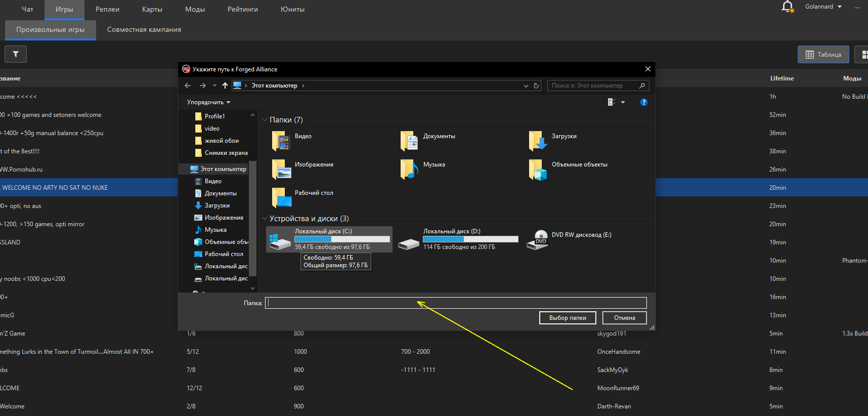
Task: Open the dialog help question mark
Action: 643,102
